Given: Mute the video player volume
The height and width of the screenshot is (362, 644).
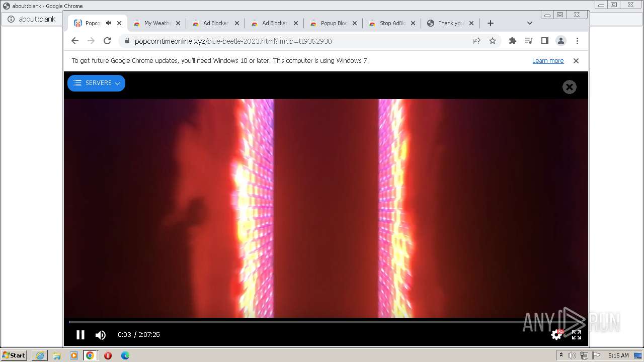Looking at the screenshot, I should (101, 335).
